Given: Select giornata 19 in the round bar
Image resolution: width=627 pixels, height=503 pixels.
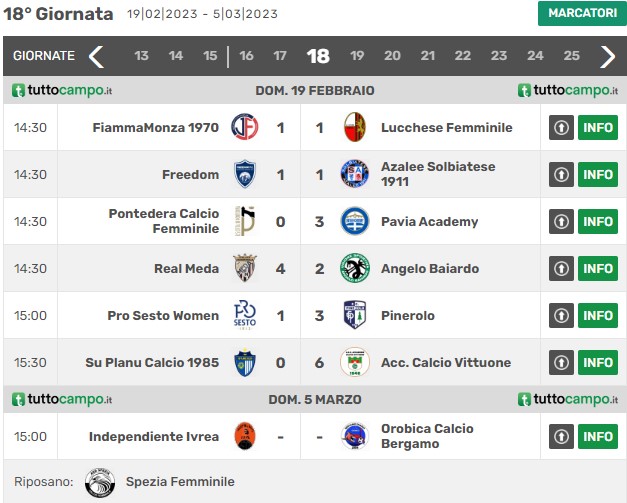Looking at the screenshot, I should click(357, 56).
